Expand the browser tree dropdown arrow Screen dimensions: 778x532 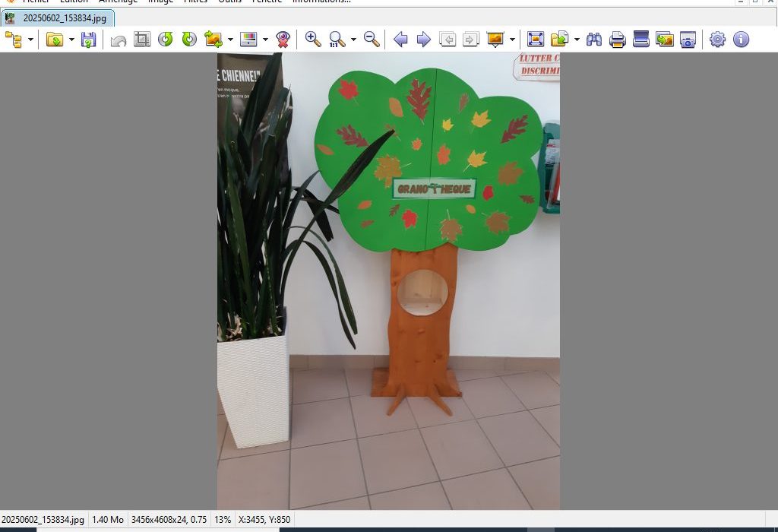pos(30,40)
